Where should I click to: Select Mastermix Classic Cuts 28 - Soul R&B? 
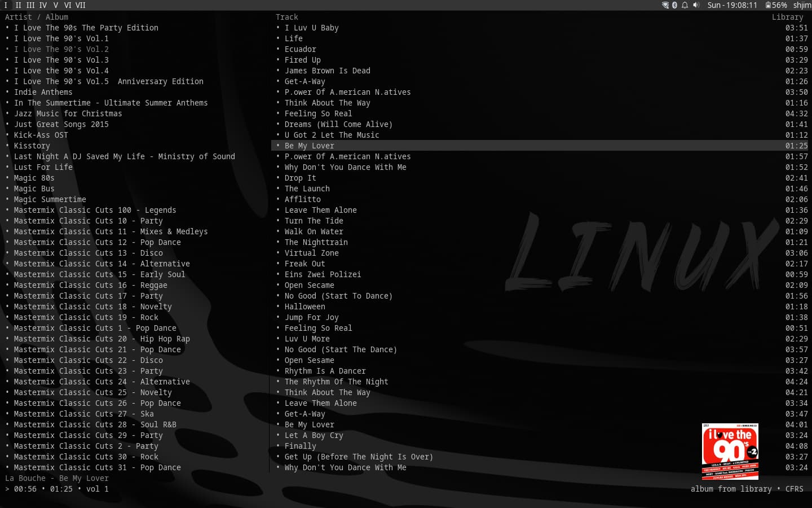click(95, 424)
